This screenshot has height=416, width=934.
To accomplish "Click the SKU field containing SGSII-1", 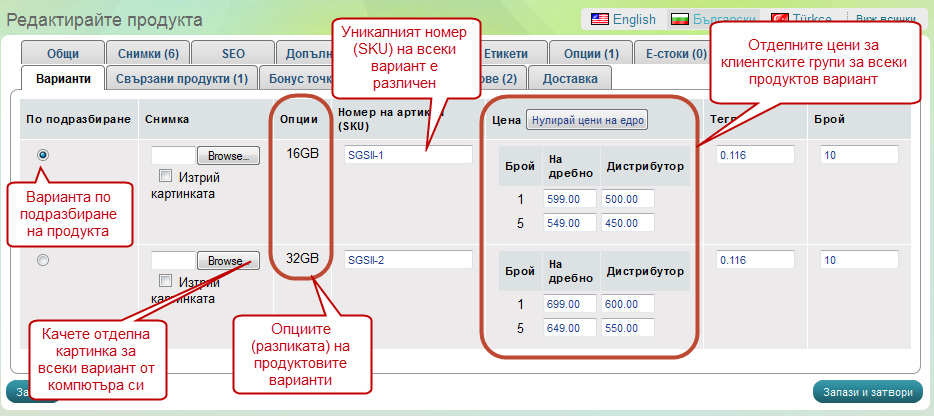I will click(407, 155).
